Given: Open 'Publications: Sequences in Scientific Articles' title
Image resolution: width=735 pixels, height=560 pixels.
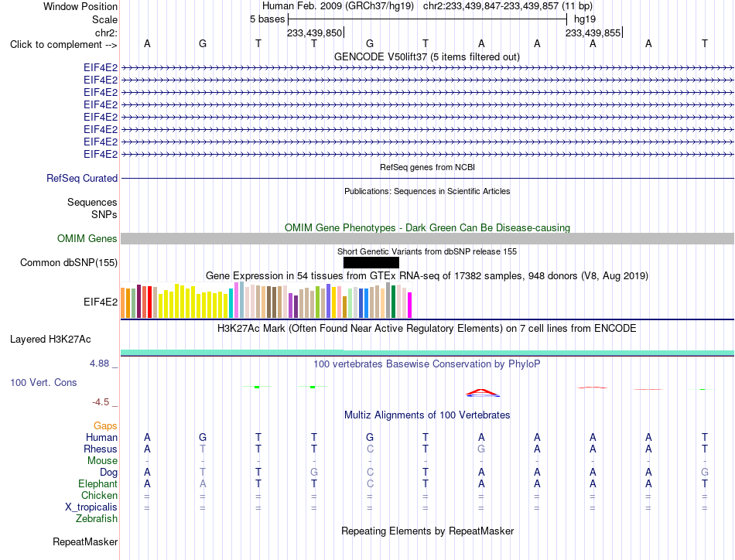Looking at the screenshot, I should (427, 191).
